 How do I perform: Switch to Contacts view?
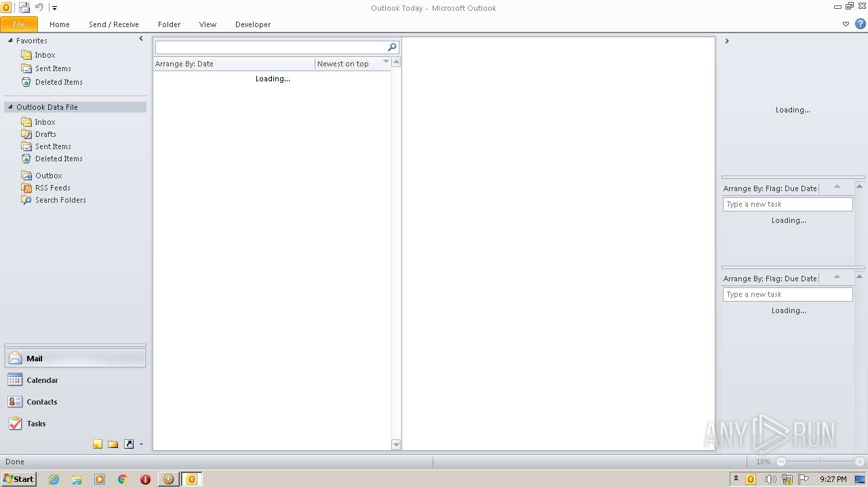pos(75,402)
